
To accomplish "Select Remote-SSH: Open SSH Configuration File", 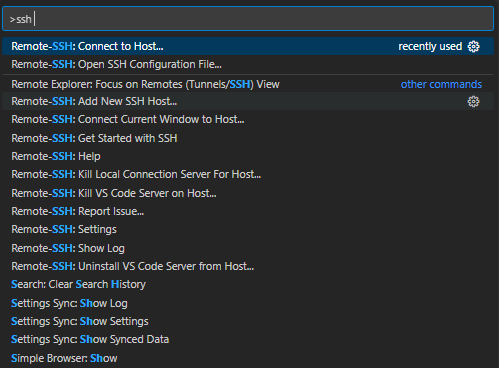I will click(x=248, y=64).
